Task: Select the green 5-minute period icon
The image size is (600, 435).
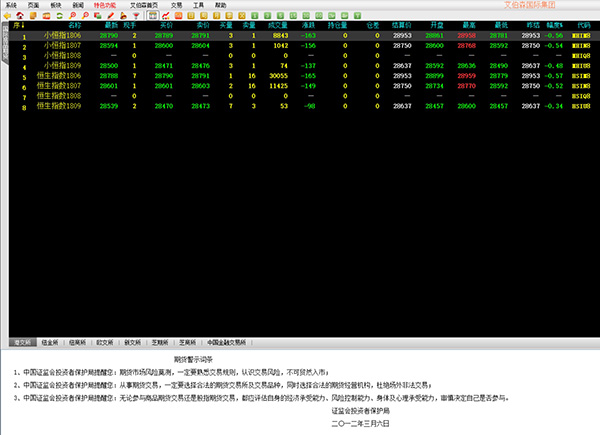Action: (x=280, y=16)
